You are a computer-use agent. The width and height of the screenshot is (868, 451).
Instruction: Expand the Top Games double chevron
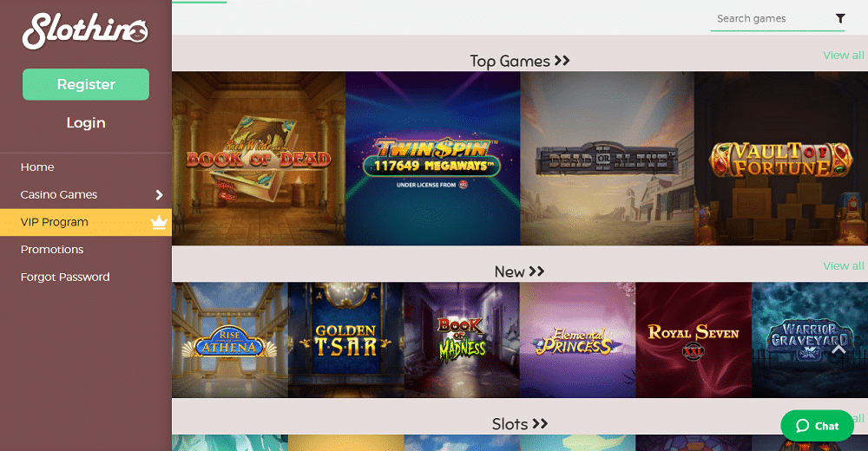click(x=562, y=61)
